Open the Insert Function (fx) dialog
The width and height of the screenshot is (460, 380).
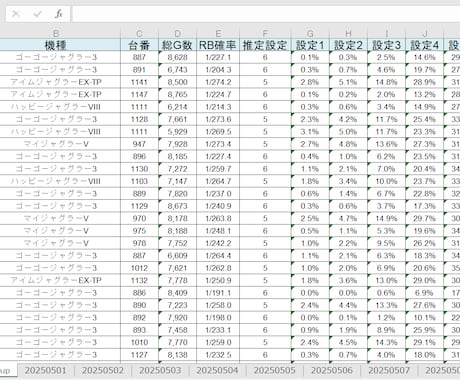tap(59, 14)
